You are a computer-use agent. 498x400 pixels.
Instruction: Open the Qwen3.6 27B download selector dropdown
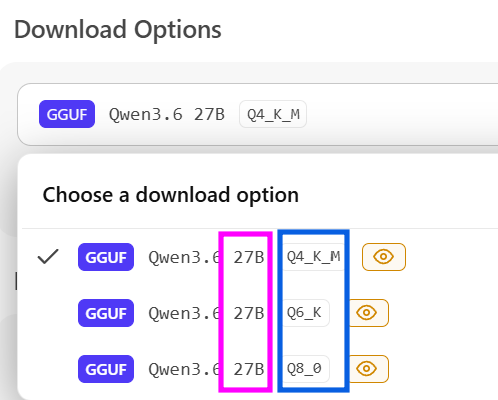pyautogui.click(x=258, y=114)
